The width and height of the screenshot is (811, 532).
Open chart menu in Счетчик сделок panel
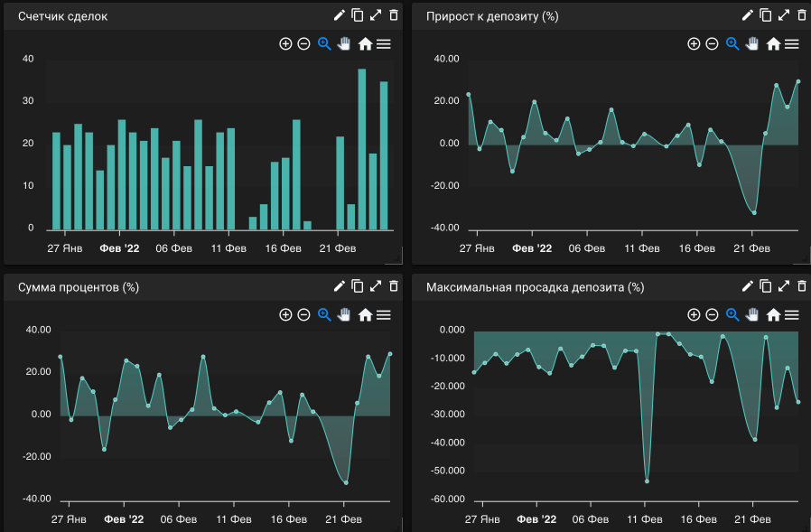384,44
